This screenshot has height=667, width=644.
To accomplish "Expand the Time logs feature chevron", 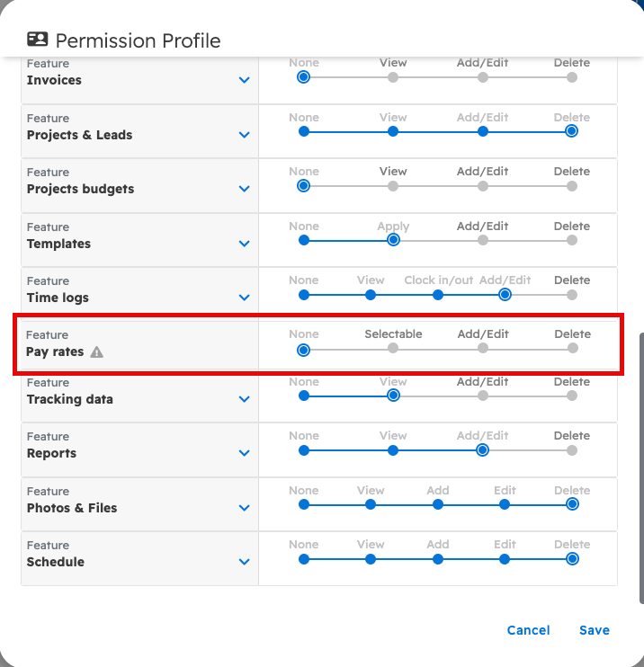I will pyautogui.click(x=244, y=298).
